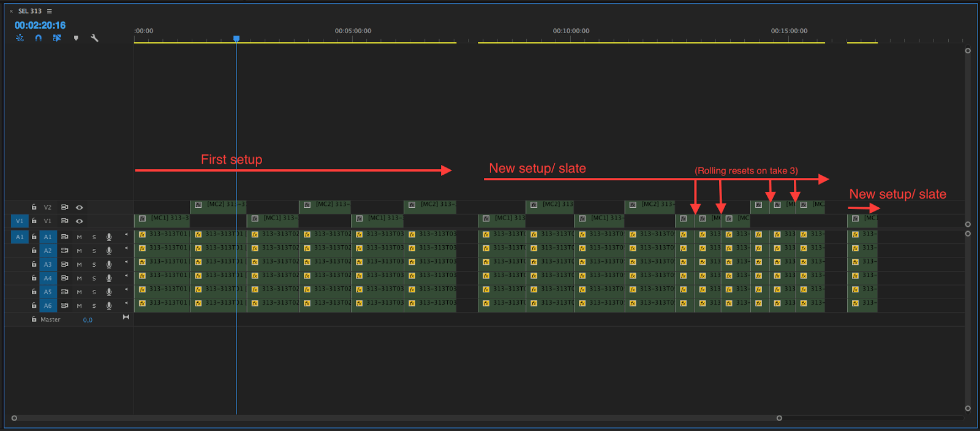Image resolution: width=980 pixels, height=431 pixels.
Task: Toggle lock on track V1
Action: [x=34, y=221]
